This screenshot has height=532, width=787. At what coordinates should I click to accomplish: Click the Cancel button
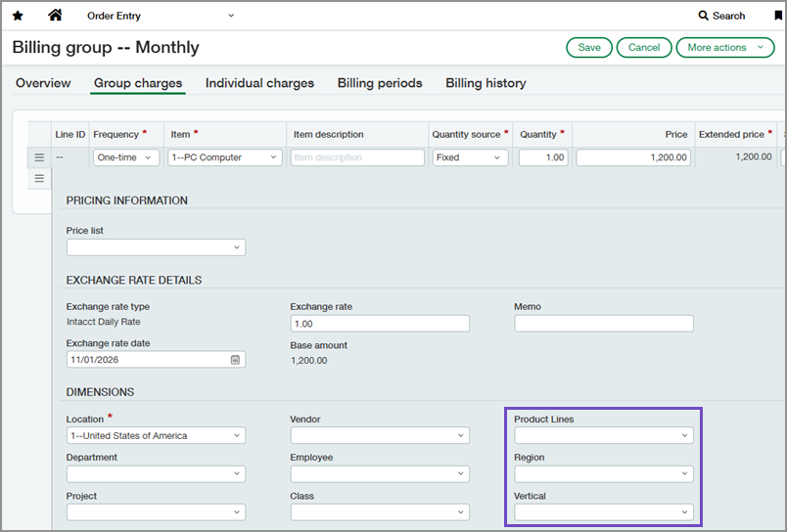point(644,48)
